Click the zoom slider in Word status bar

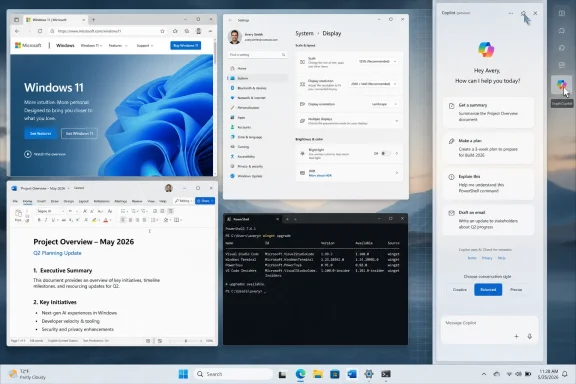click(x=186, y=341)
